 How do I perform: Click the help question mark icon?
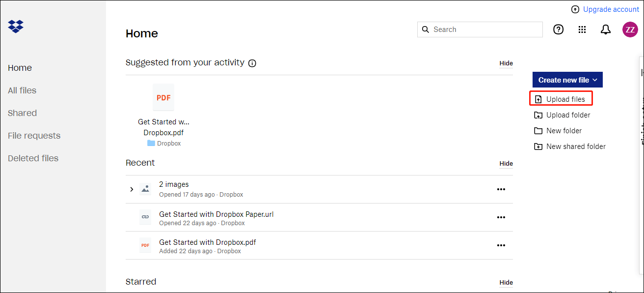pyautogui.click(x=558, y=29)
